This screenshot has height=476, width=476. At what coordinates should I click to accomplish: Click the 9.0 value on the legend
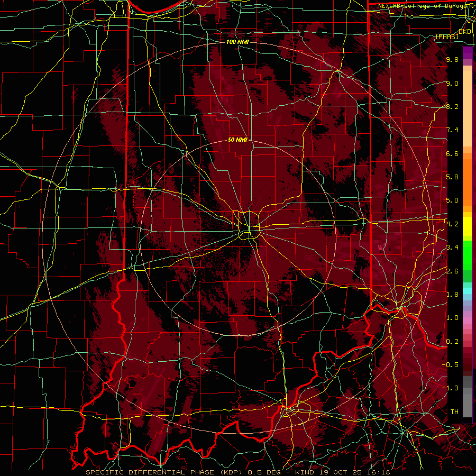(452, 83)
